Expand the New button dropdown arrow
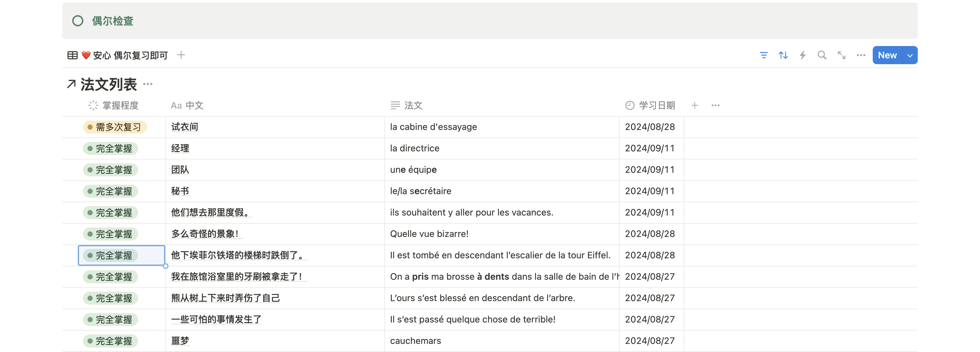Image resolution: width=980 pixels, height=352 pixels. [910, 55]
